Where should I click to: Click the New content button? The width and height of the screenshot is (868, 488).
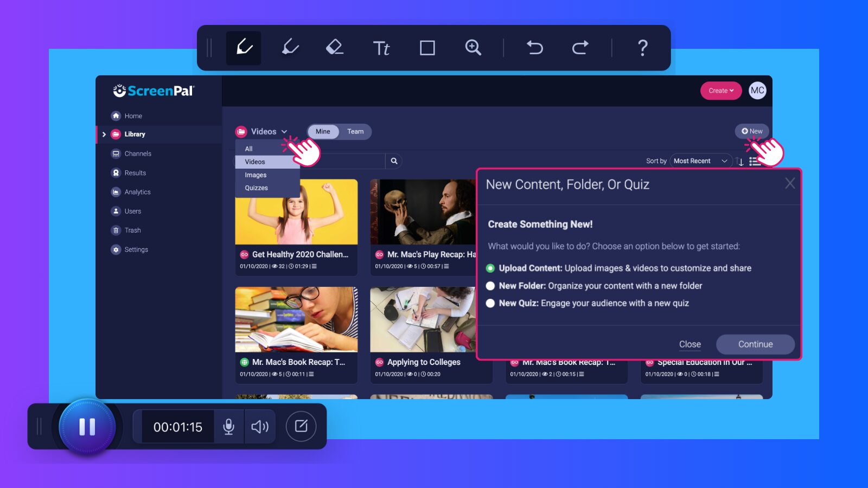(x=752, y=131)
